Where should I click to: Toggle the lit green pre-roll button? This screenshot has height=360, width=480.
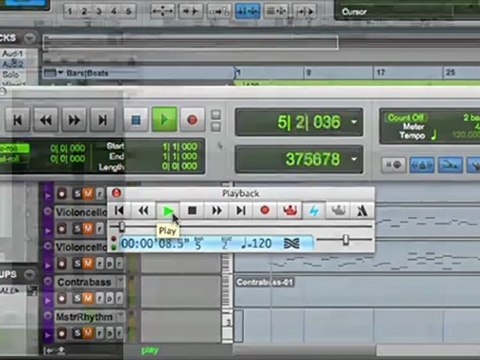click(14, 148)
